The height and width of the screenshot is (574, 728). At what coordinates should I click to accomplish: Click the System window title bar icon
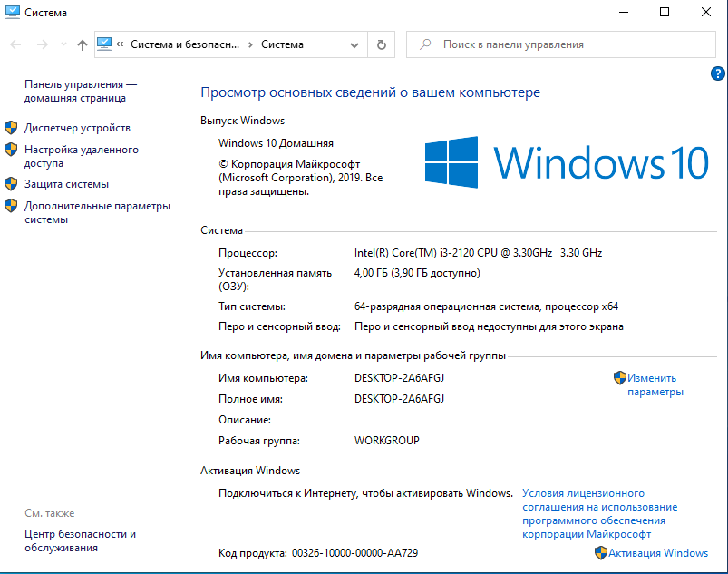(x=13, y=13)
